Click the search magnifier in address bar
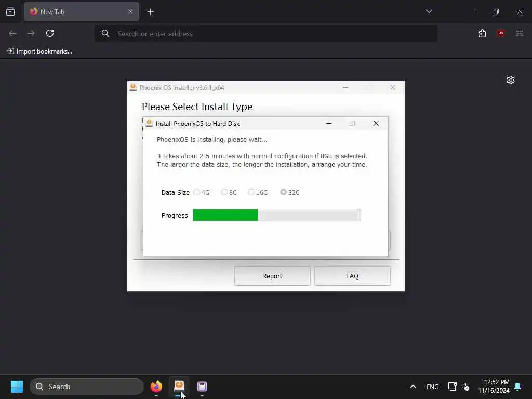532x399 pixels. [x=105, y=33]
